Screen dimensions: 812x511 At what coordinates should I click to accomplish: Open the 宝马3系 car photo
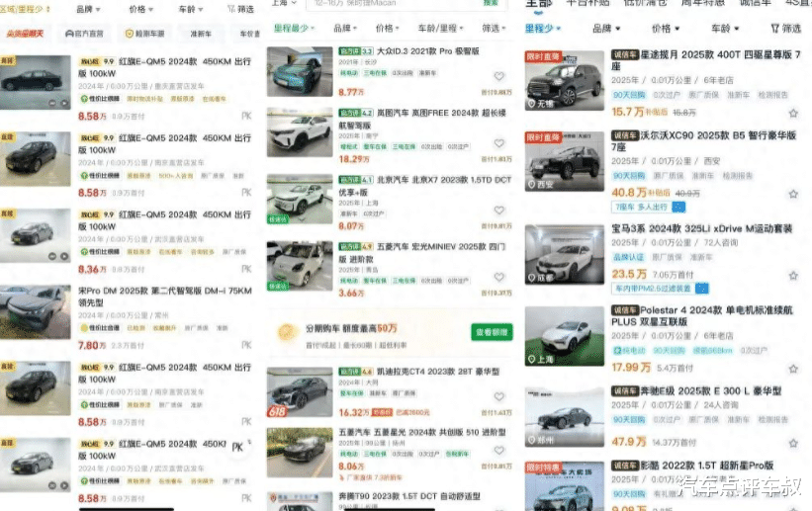[564, 254]
